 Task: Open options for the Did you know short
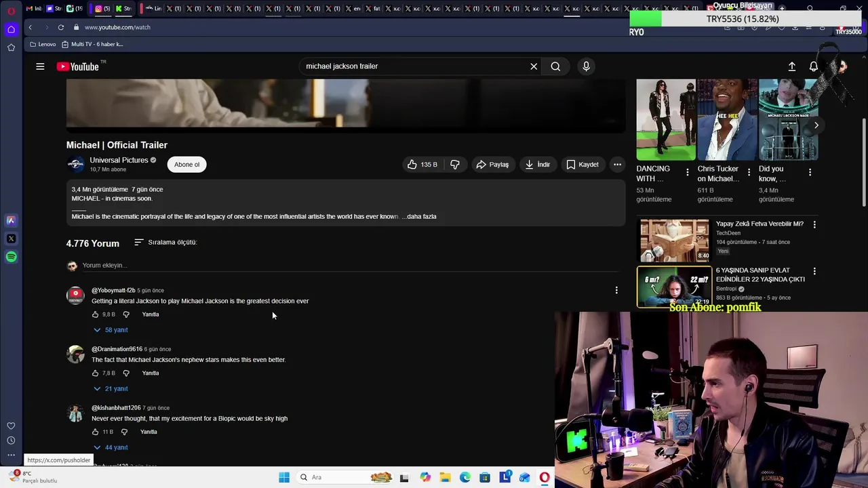[x=810, y=172]
